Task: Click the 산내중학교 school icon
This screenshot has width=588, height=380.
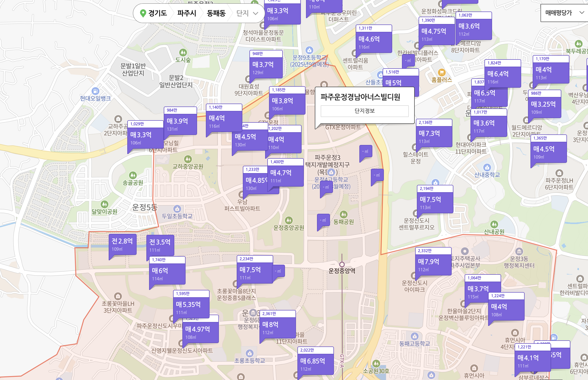Action: (487, 167)
